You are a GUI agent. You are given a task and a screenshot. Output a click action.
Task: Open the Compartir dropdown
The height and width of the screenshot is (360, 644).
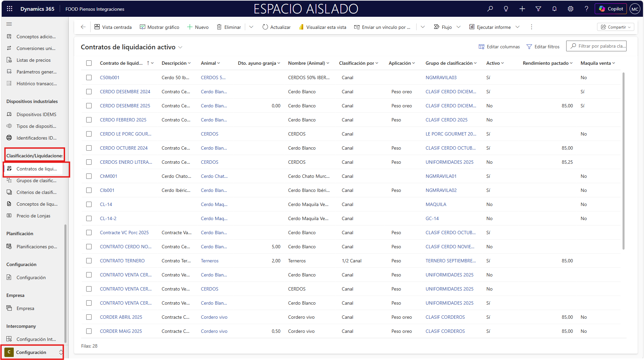[x=615, y=27]
